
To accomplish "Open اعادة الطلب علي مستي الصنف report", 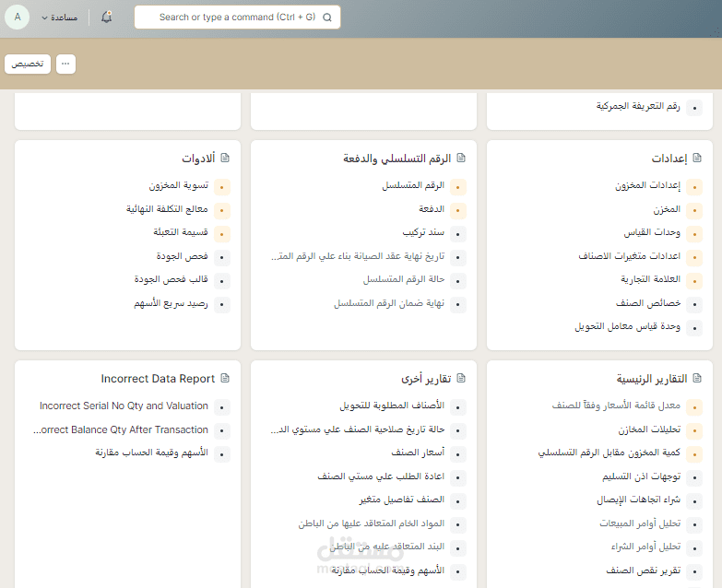I will point(381,476).
